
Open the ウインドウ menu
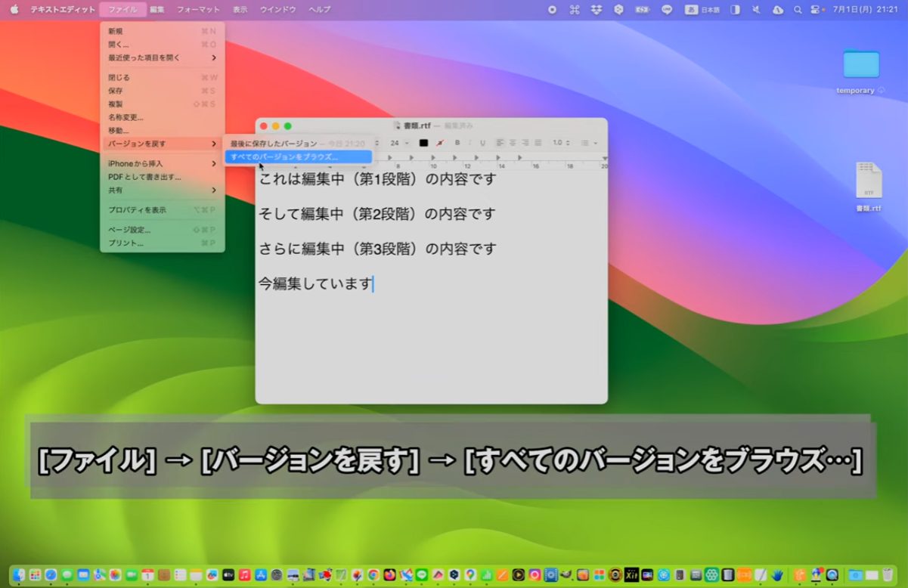click(x=278, y=9)
